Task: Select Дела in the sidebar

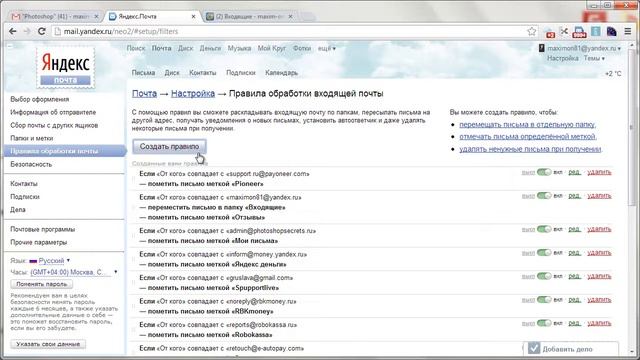Action: (x=18, y=210)
